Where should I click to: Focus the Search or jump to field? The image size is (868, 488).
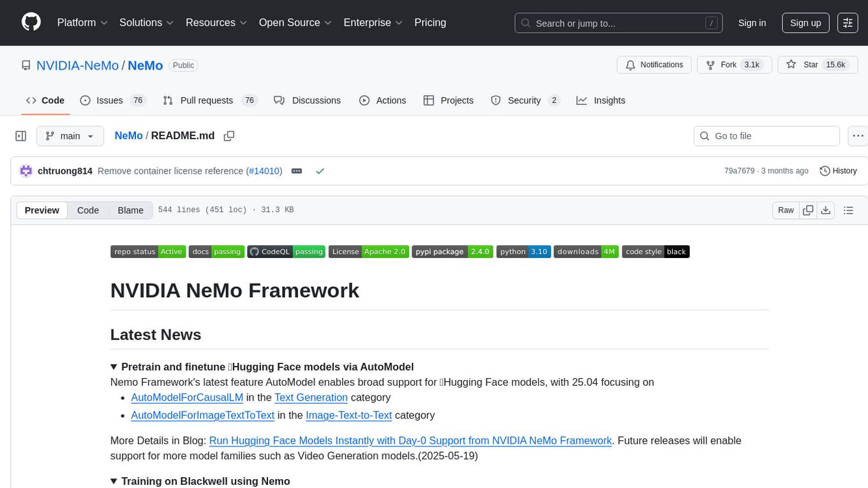coord(619,23)
